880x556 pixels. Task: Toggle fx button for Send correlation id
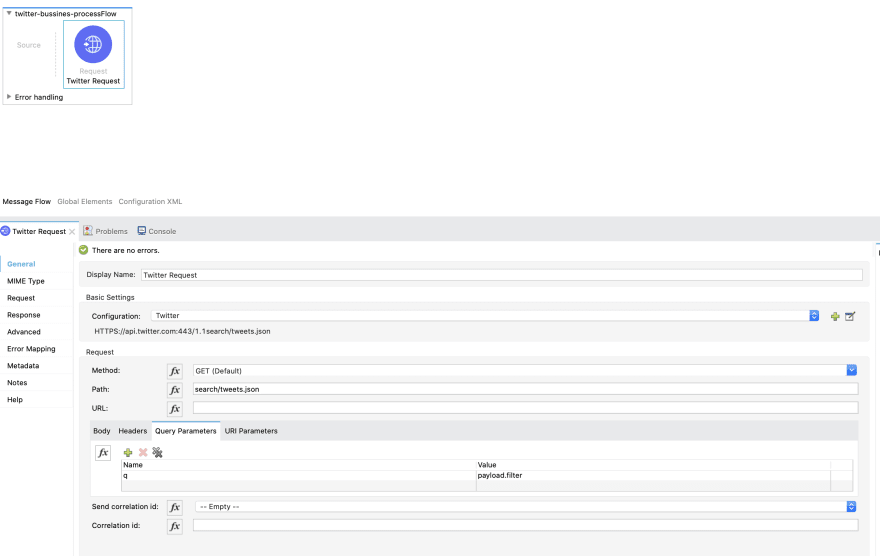175,507
